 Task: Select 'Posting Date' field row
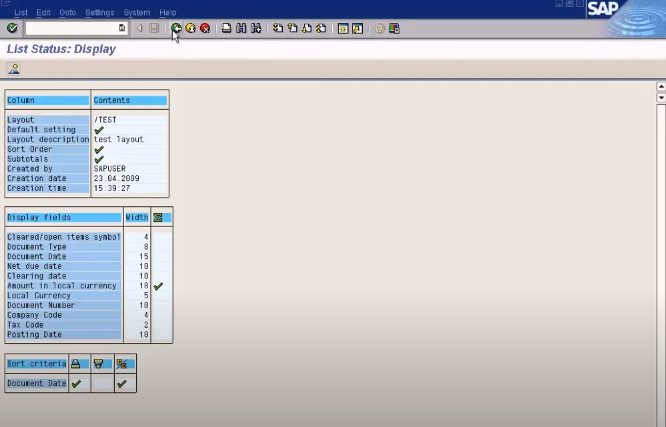tap(64, 335)
